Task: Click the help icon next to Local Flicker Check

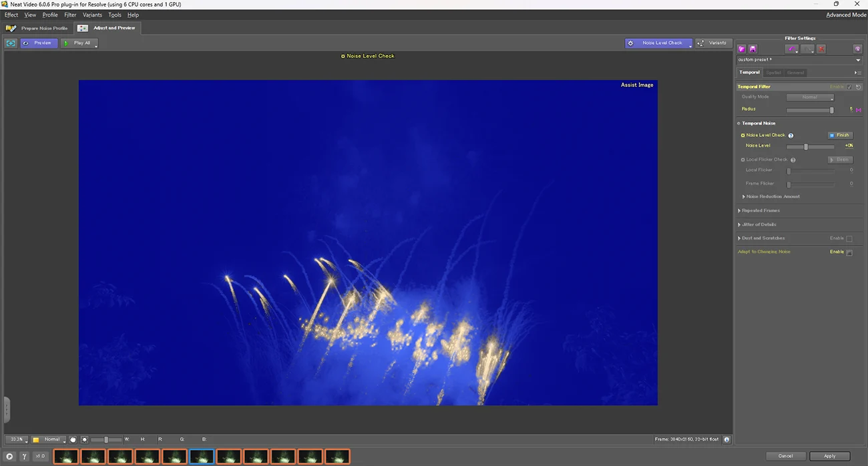Action: click(x=793, y=160)
